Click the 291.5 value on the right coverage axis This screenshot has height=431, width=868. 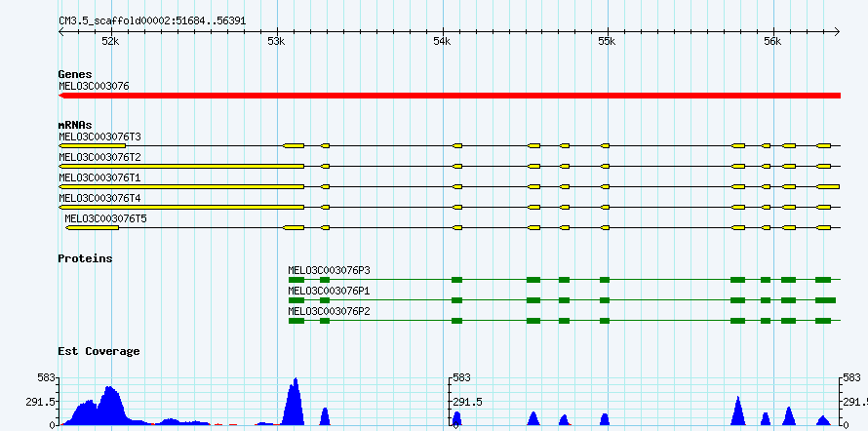[856, 402]
